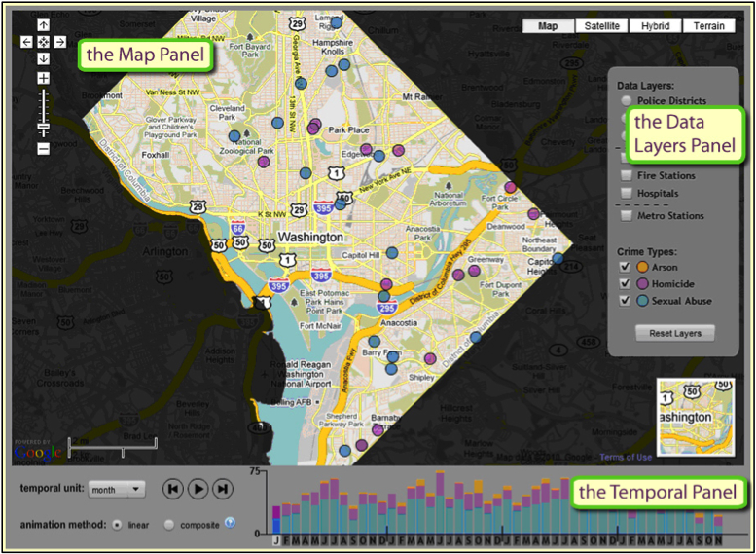Select the composite animation method
The image size is (756, 554).
pyautogui.click(x=170, y=524)
